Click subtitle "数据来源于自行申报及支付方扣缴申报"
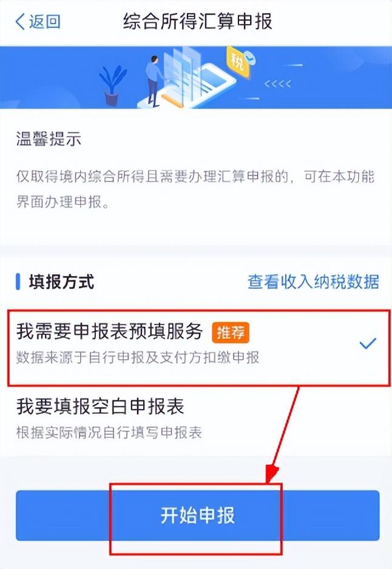Image resolution: width=392 pixels, height=569 pixels. (x=138, y=357)
